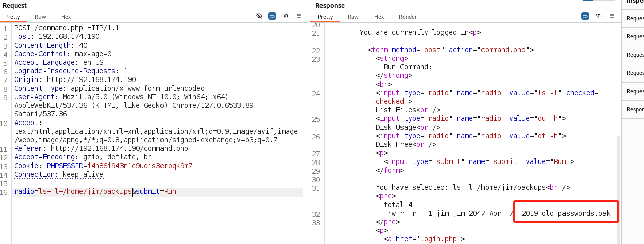The height and width of the screenshot is (244, 644).
Task: Click the a href='login.php' response line
Action: [x=424, y=239]
